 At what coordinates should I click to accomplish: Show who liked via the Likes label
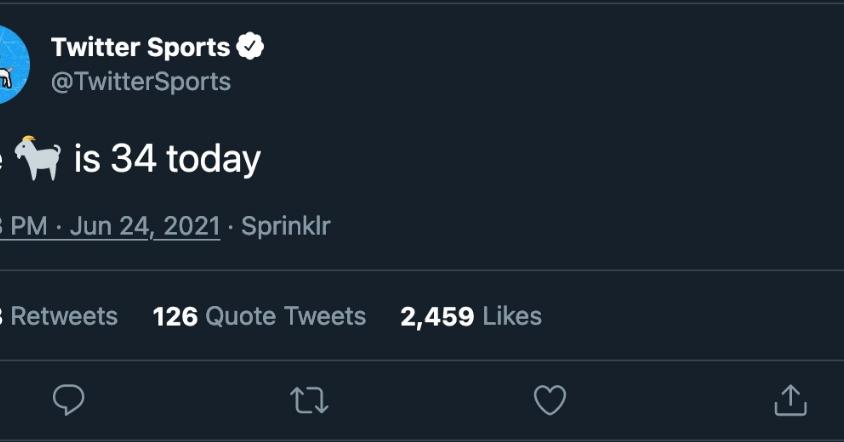coord(512,316)
